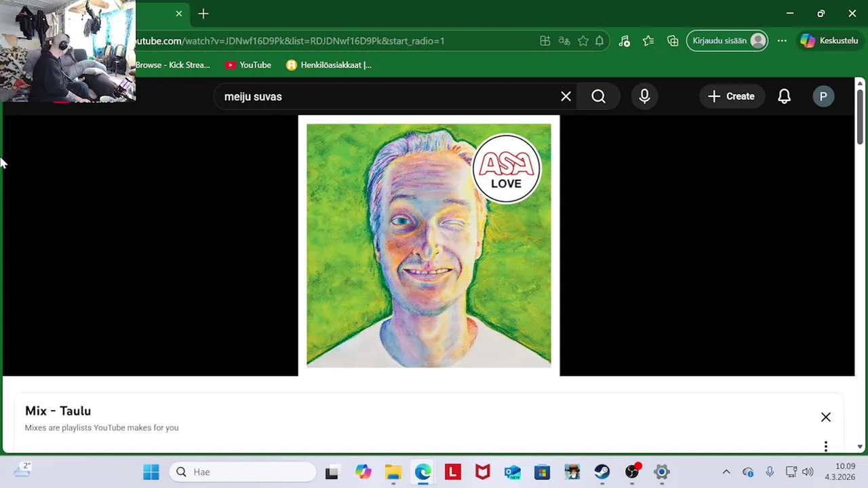Image resolution: width=868 pixels, height=488 pixels.
Task: Open the three-dot menu in the Mix panel
Action: click(825, 446)
